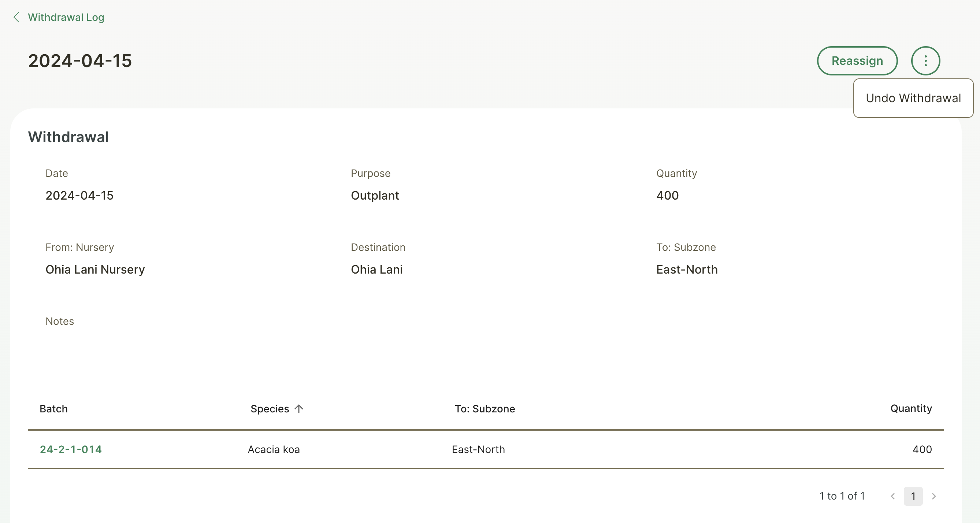Viewport: 980px width, 523px height.
Task: Click the Reassign button
Action: [x=857, y=60]
